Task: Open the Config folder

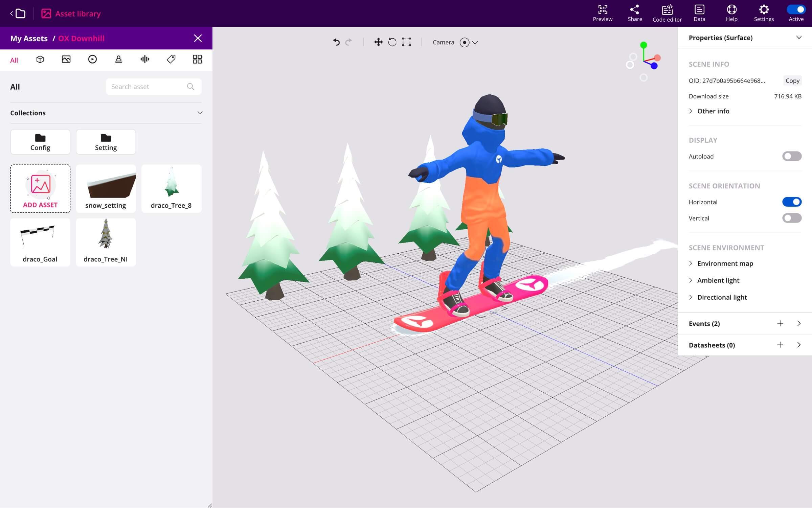Action: (40, 142)
